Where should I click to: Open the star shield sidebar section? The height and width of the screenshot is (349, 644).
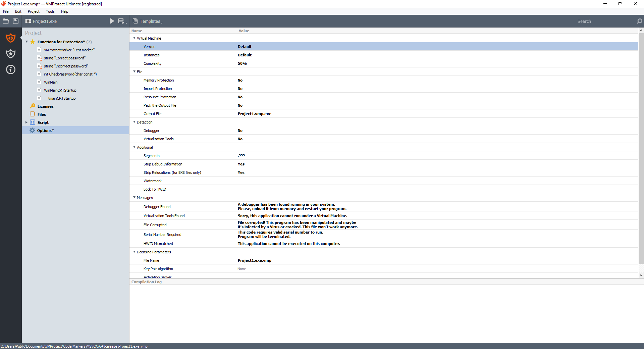coord(11,54)
